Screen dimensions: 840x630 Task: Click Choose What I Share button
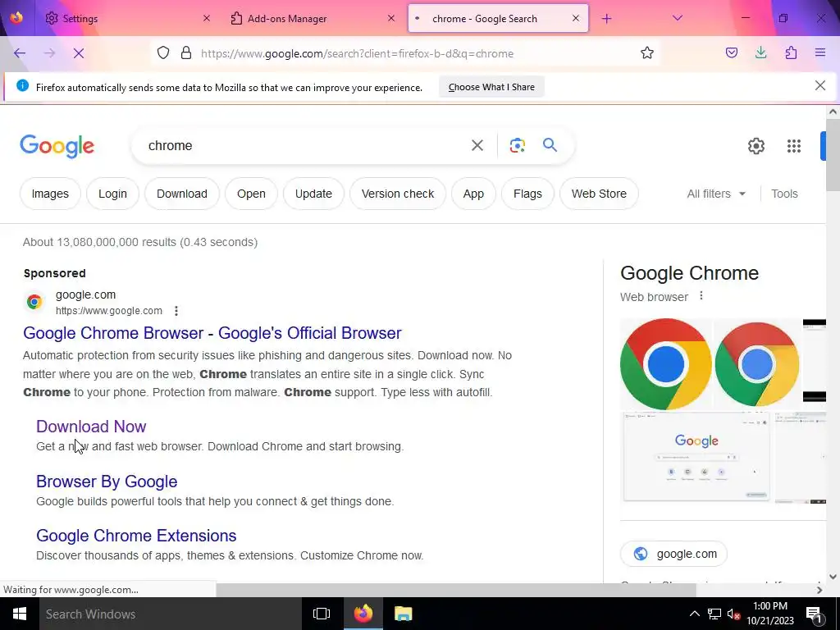pyautogui.click(x=491, y=87)
